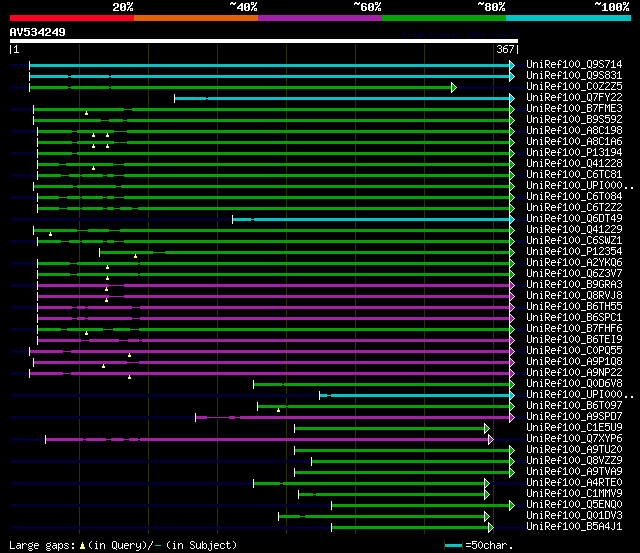Select the UniRef100_B6TEI9 label
640x553 pixels.
(574, 340)
